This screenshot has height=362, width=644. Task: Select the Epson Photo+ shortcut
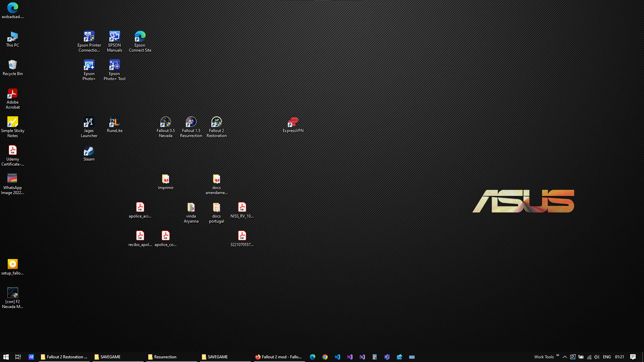(x=89, y=70)
